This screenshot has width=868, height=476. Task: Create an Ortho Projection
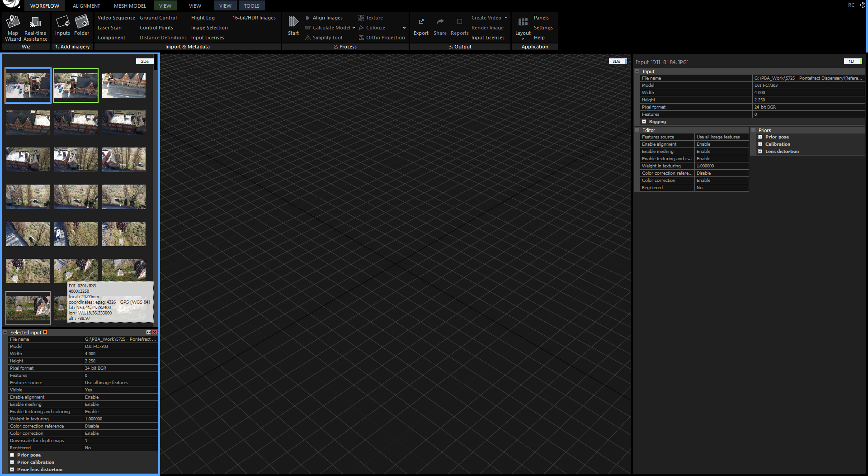(382, 38)
